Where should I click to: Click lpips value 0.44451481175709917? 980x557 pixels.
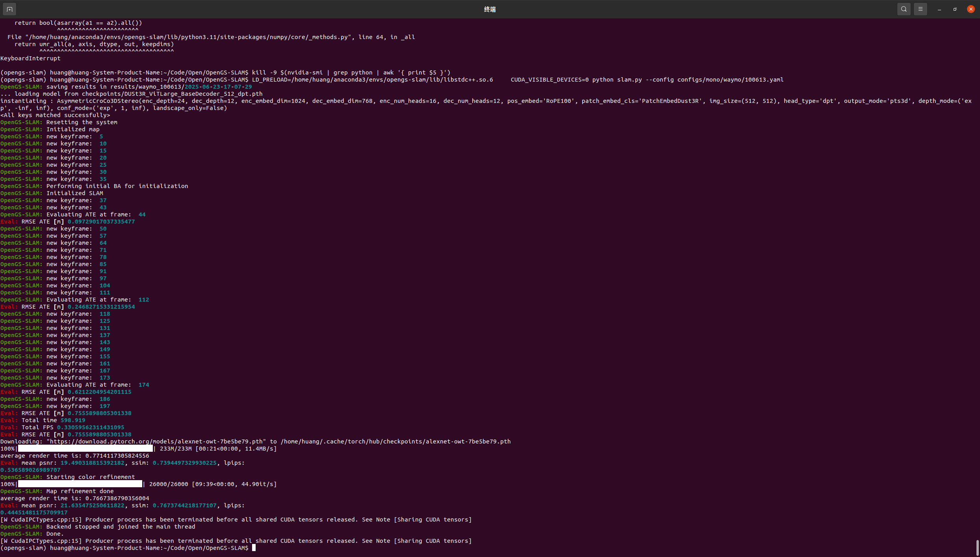(x=34, y=512)
